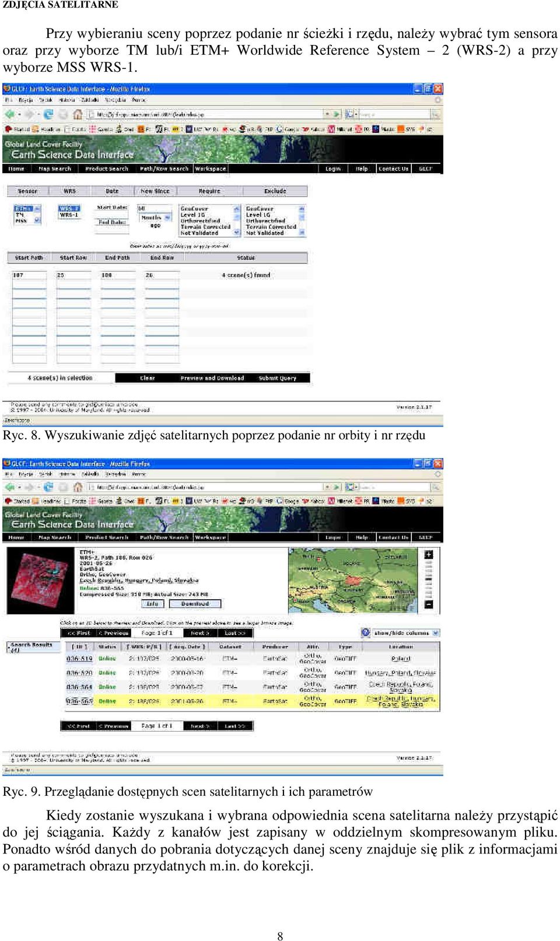Click Next > in the pager above the results table

tap(200, 633)
